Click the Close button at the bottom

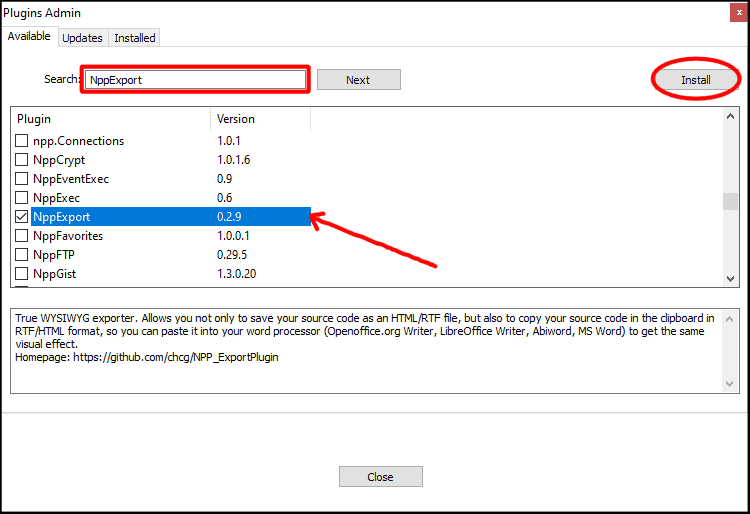click(x=381, y=477)
